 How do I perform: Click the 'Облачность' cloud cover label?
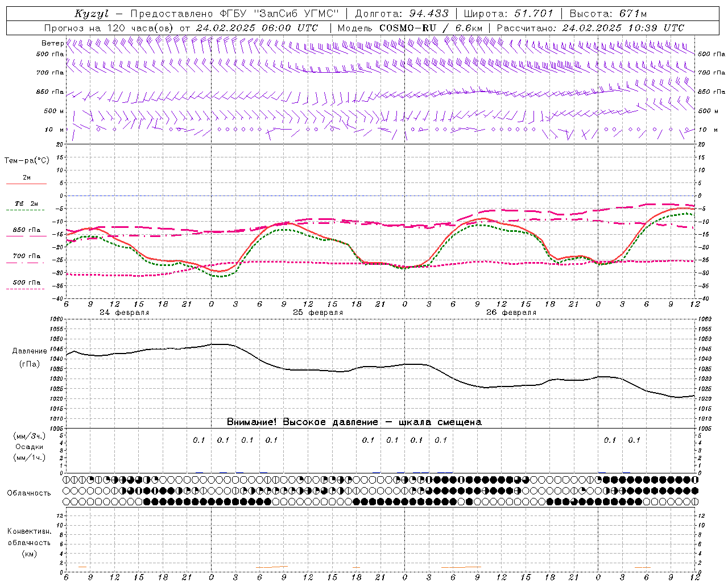[x=29, y=493]
